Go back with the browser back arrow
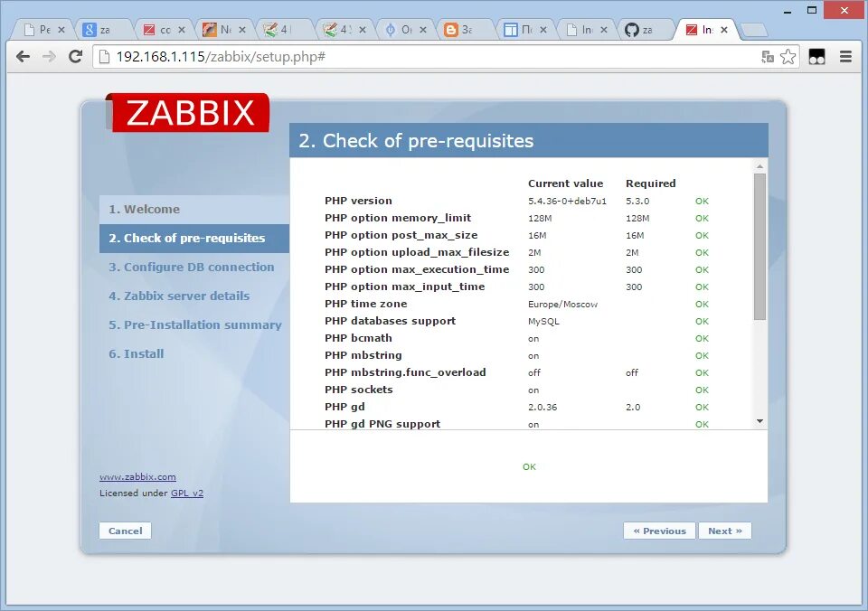This screenshot has width=868, height=611. 23,56
